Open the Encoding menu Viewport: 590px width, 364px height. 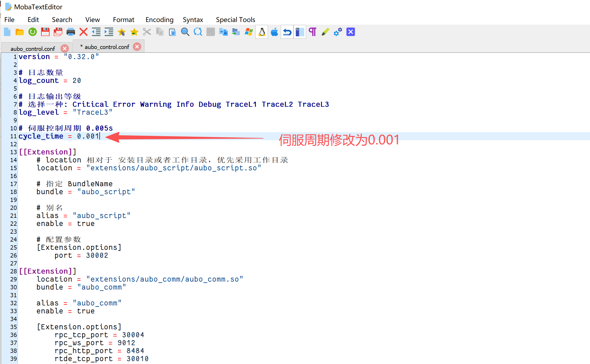tap(159, 20)
